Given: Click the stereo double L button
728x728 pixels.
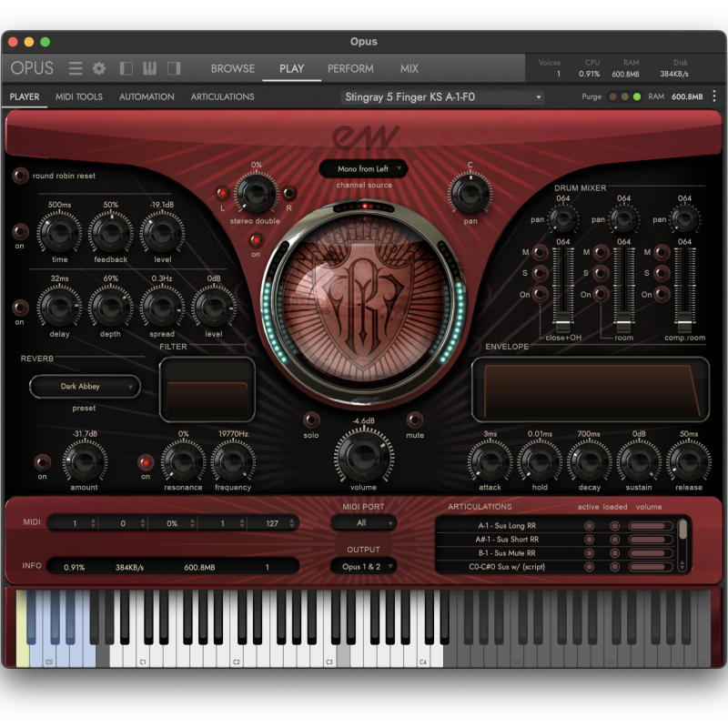Looking at the screenshot, I should (222, 193).
